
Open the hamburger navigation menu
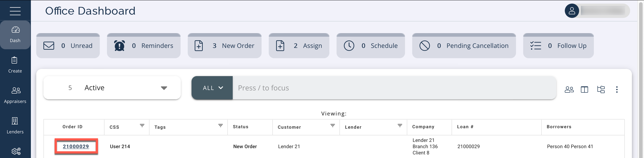(x=15, y=11)
